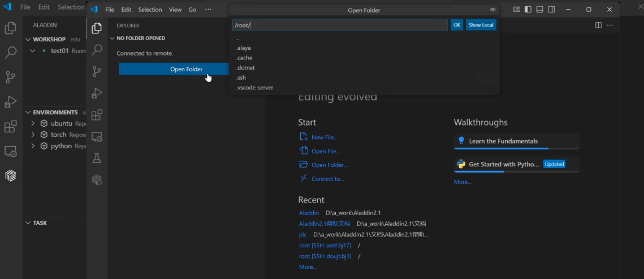644x279 pixels.
Task: Select .ssh folder entry
Action: 364,78
